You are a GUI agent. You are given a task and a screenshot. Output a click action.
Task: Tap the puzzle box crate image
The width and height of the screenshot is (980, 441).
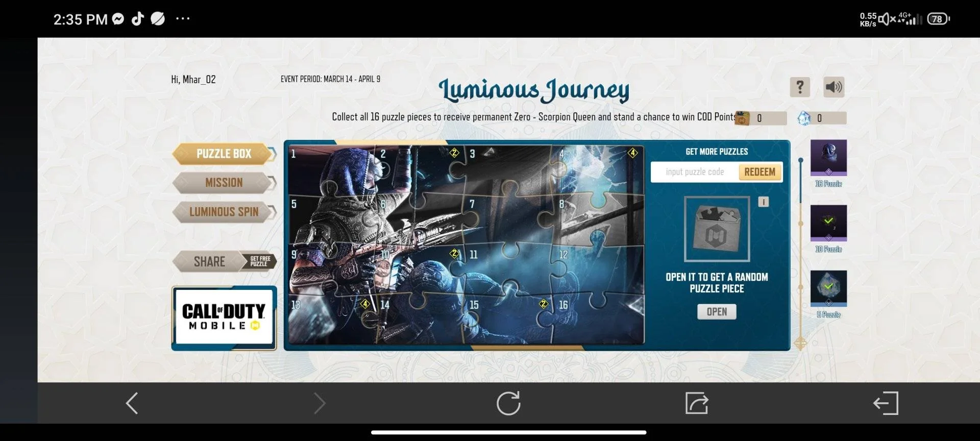pos(717,229)
